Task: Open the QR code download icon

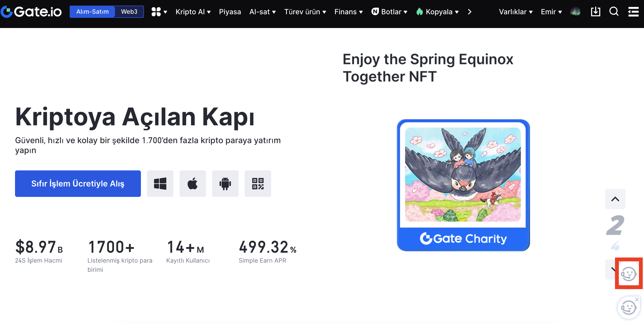Action: (258, 184)
